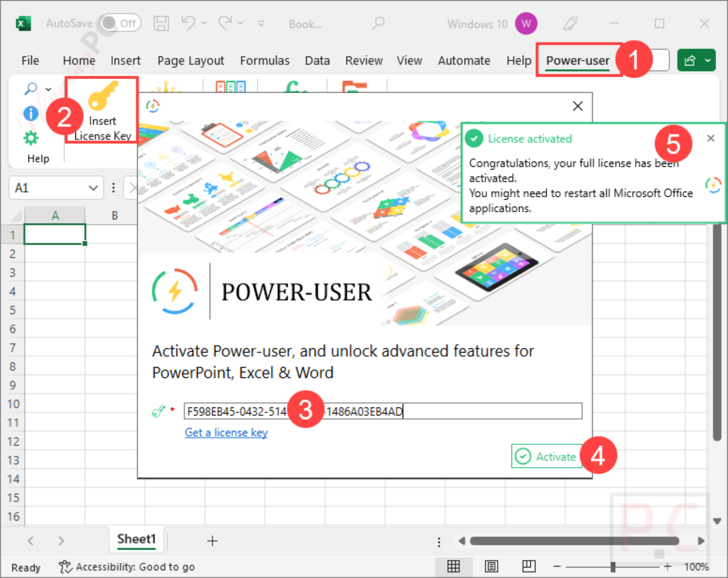The height and width of the screenshot is (578, 728).
Task: Select Normal view icon in status bar
Action: pos(453,566)
